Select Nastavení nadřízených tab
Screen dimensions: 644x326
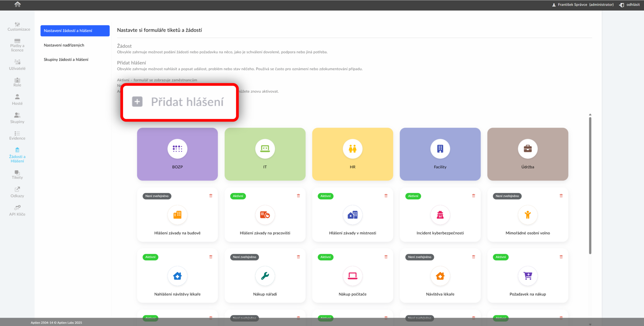64,45
